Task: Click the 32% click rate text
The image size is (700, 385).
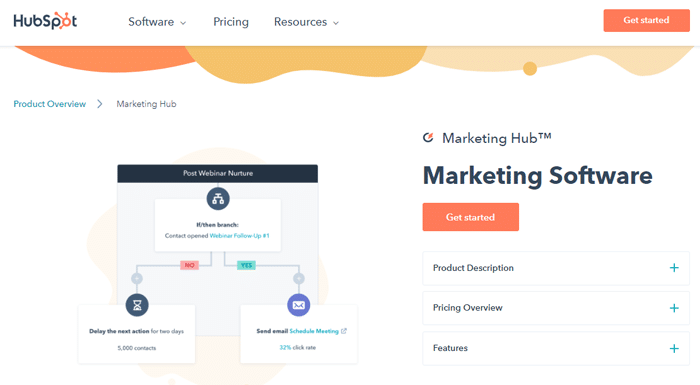Action: tap(297, 347)
